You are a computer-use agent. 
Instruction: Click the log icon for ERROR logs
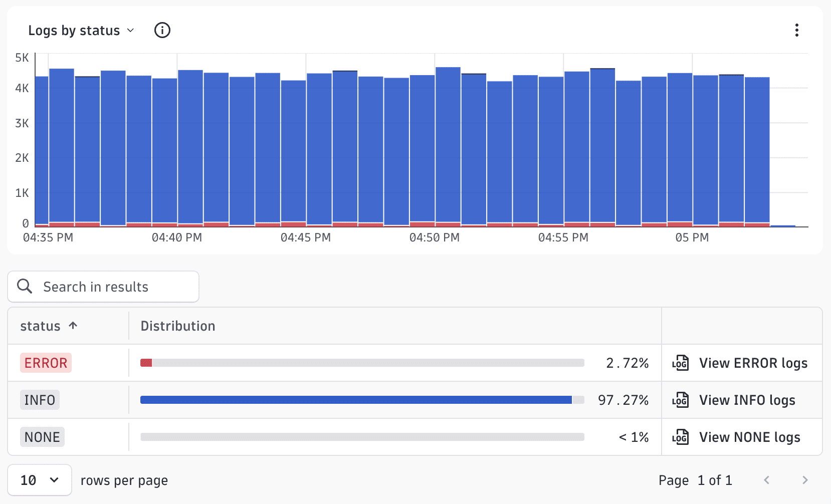[680, 363]
